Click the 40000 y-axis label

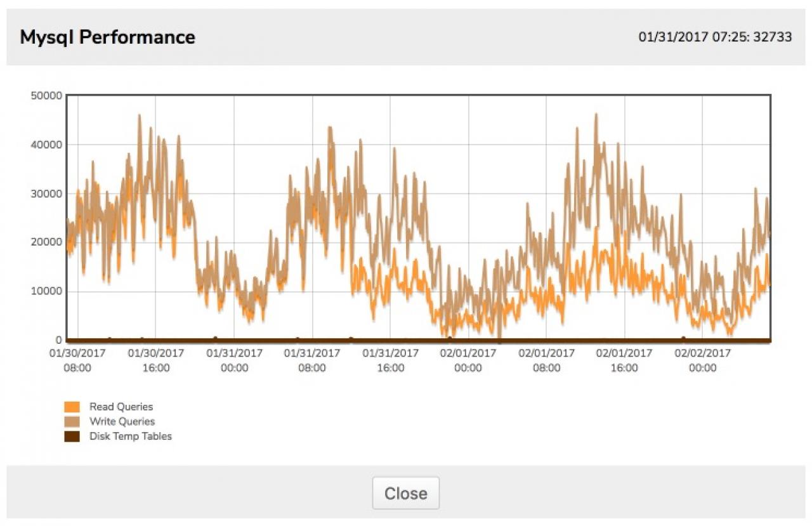[46, 145]
